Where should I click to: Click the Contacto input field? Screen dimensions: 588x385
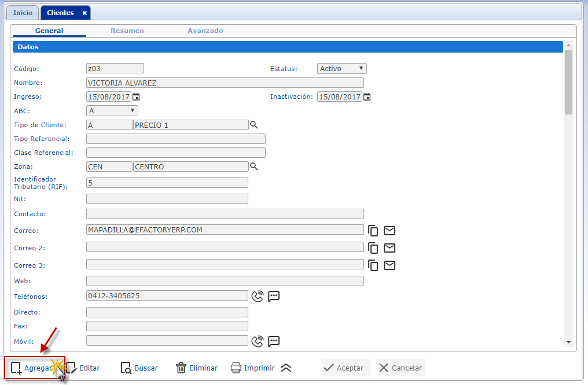coord(225,214)
